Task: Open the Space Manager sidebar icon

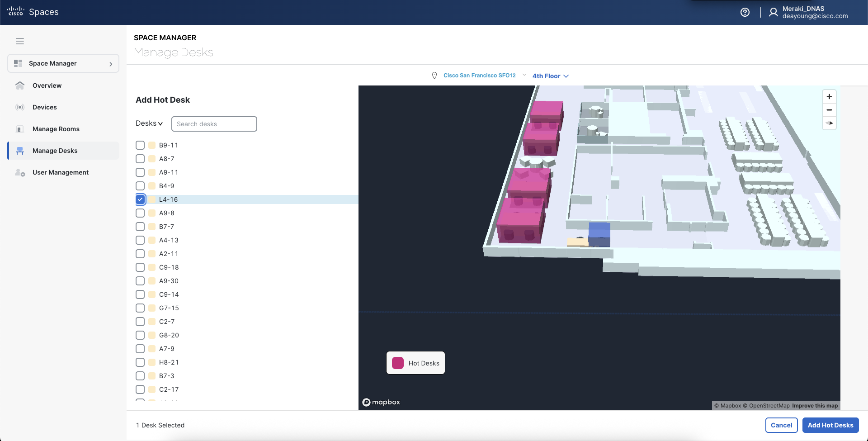Action: (18, 63)
